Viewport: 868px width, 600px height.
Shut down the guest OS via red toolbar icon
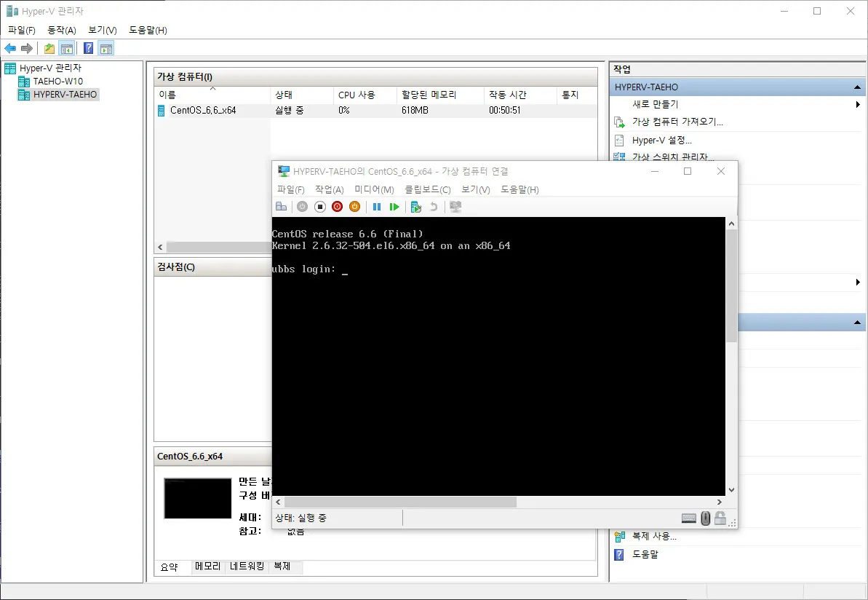coord(337,207)
